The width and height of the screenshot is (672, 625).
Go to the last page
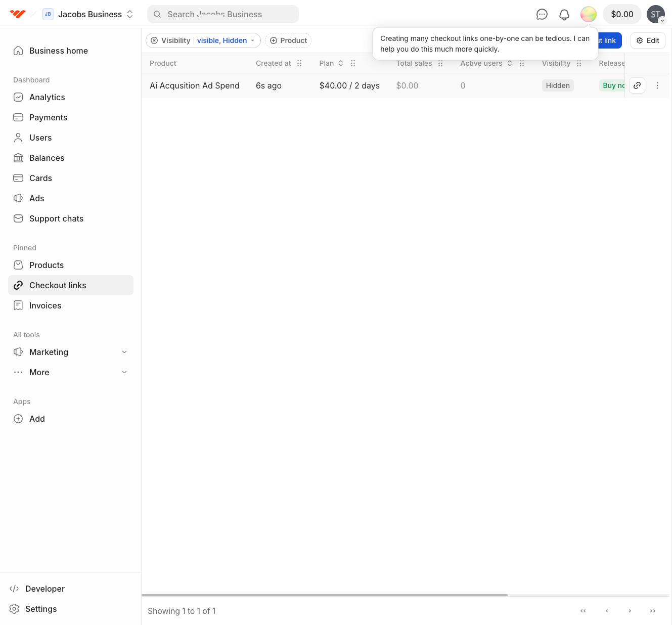click(653, 611)
